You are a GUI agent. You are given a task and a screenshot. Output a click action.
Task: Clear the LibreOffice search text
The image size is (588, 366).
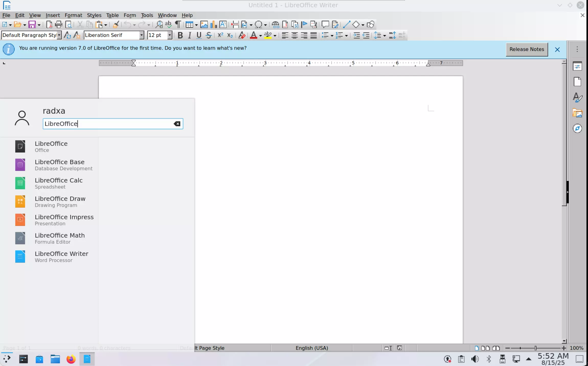pyautogui.click(x=177, y=124)
